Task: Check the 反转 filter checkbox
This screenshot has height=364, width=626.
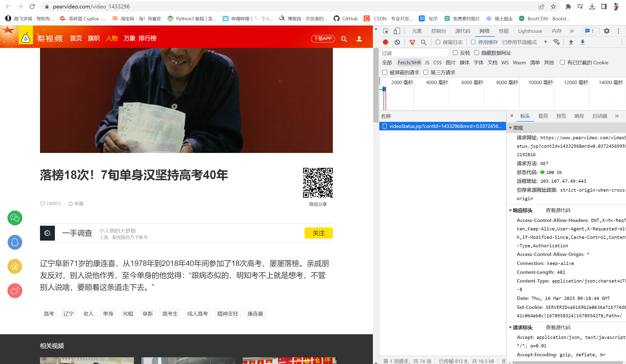Action: 455,53
